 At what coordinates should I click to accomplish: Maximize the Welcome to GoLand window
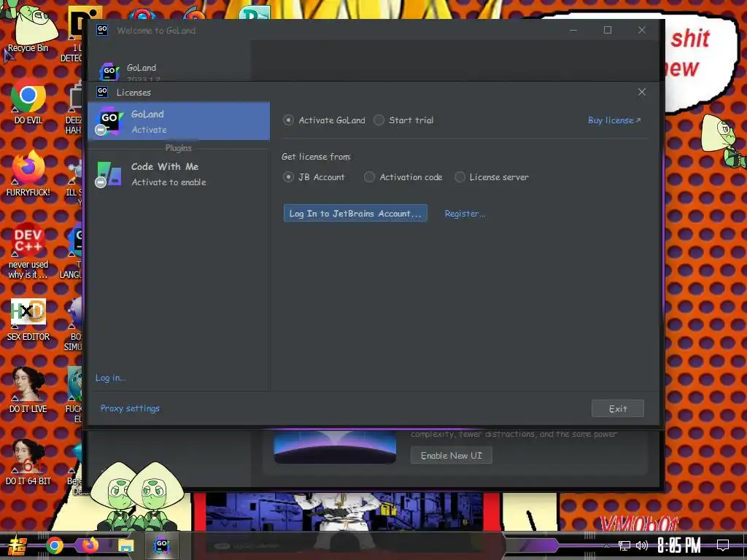pyautogui.click(x=608, y=30)
